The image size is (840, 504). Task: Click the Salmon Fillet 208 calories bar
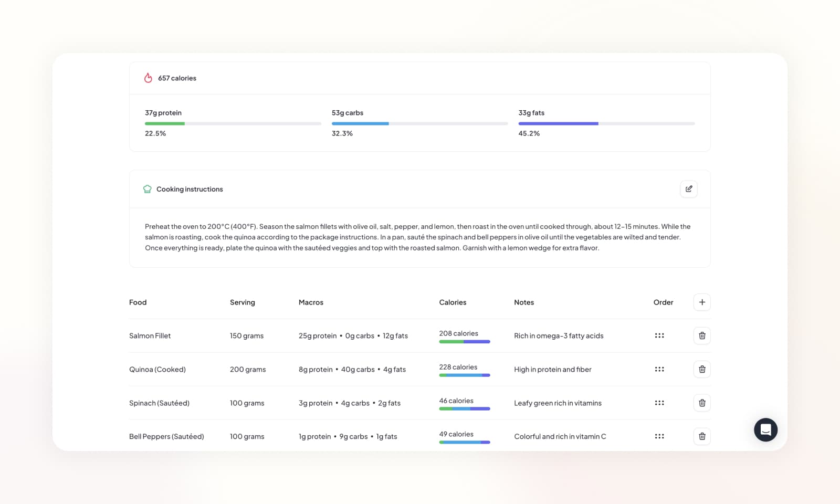click(464, 342)
